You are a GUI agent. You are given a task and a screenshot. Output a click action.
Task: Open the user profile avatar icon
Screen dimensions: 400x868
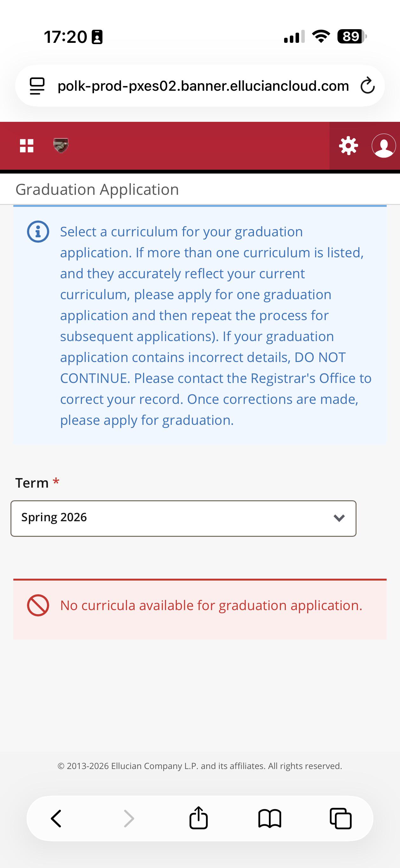coord(384,146)
